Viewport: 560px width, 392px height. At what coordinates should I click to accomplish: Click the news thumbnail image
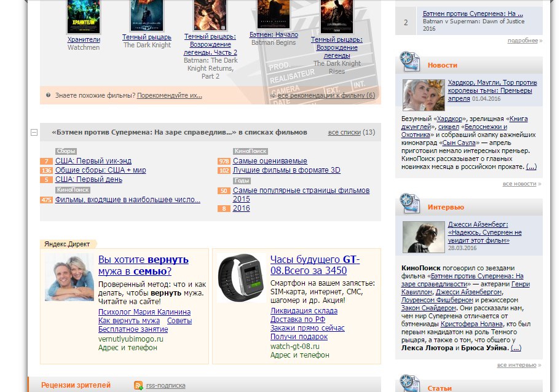(x=424, y=95)
